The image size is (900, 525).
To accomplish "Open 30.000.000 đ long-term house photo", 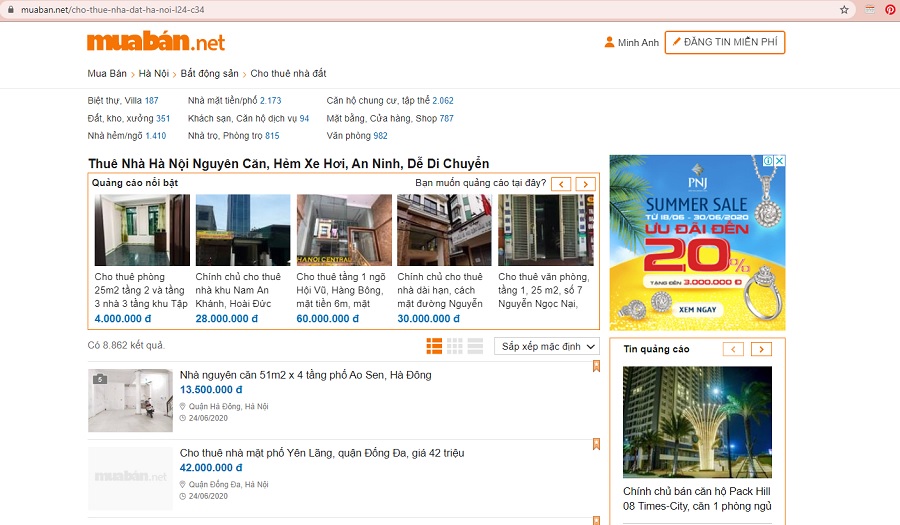I will 444,230.
